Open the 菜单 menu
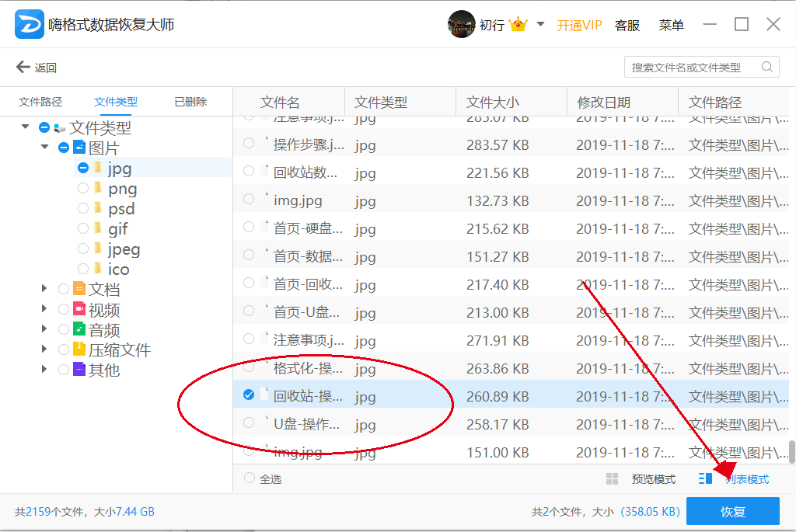The height and width of the screenshot is (532, 796). tap(671, 26)
